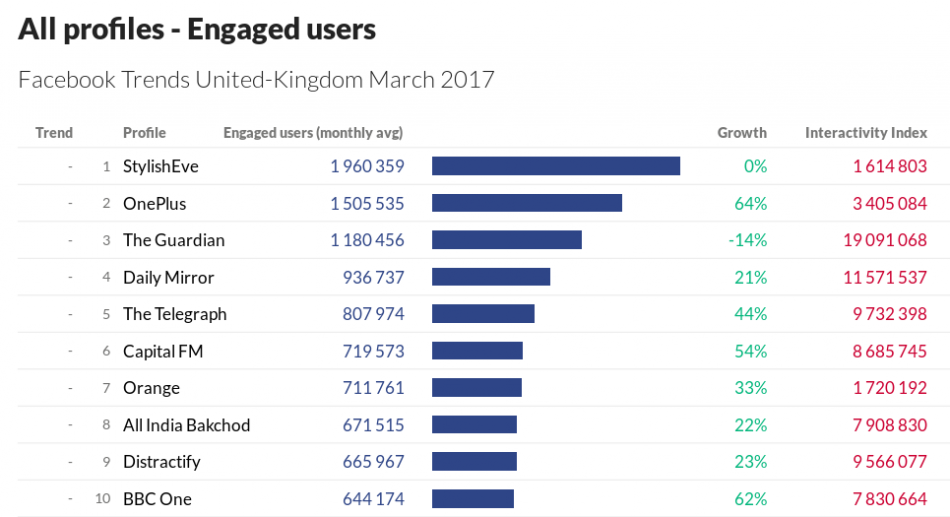Click Orange's interactivity index 1 720 192
The height and width of the screenshot is (517, 950).
889,388
